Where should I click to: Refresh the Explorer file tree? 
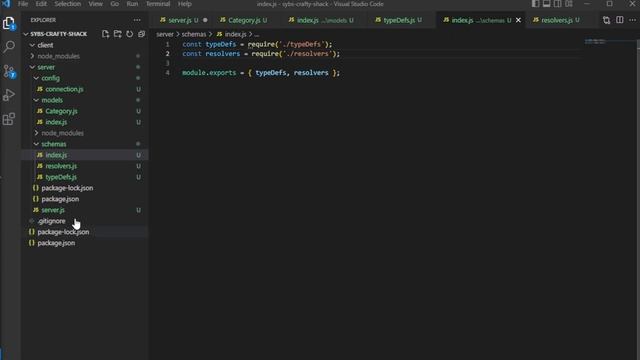(x=129, y=34)
